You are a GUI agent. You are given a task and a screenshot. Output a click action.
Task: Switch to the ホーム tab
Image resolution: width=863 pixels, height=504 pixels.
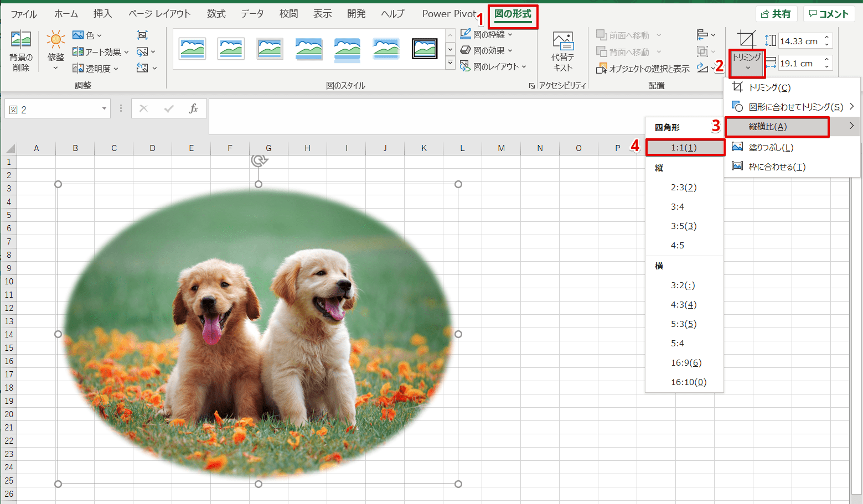(x=66, y=14)
